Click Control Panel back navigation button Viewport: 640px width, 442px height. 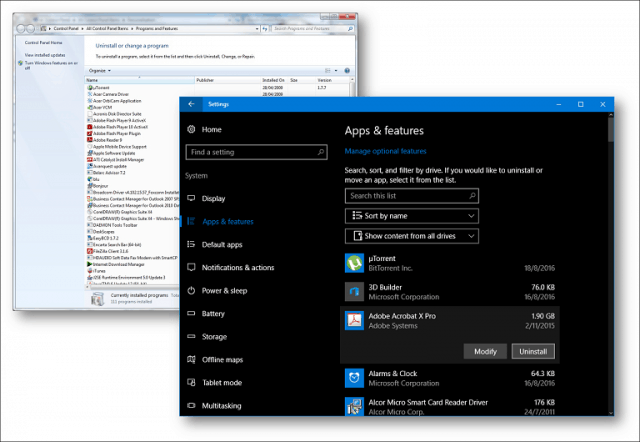tap(20, 29)
